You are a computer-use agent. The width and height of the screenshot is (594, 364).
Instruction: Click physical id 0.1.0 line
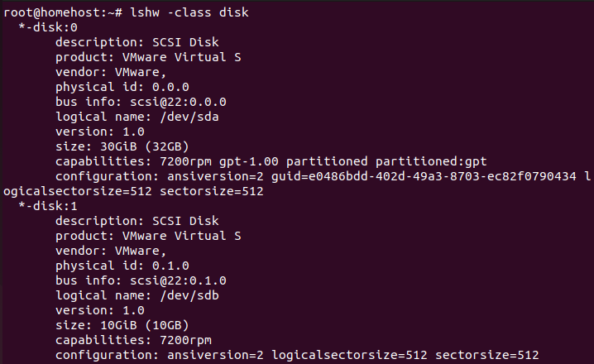point(122,266)
